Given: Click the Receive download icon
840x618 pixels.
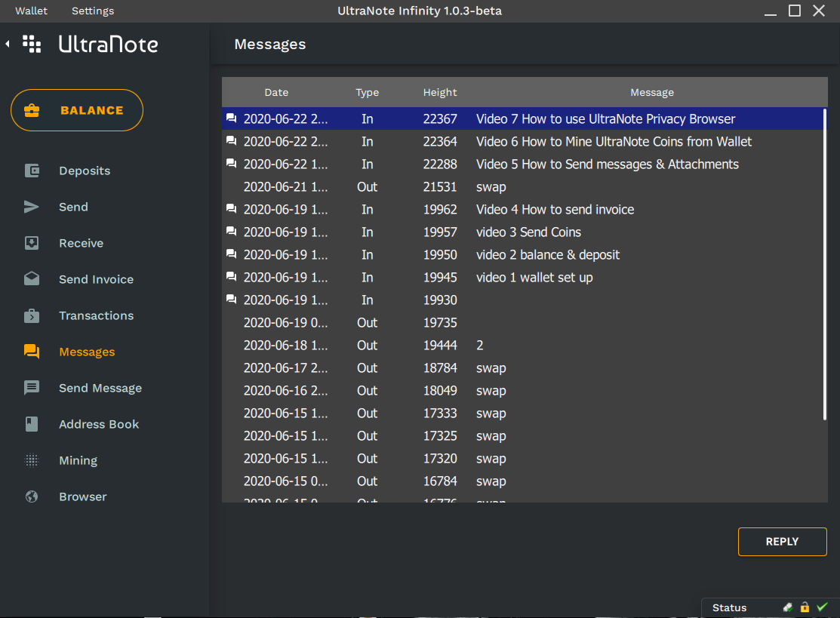Looking at the screenshot, I should (32, 243).
